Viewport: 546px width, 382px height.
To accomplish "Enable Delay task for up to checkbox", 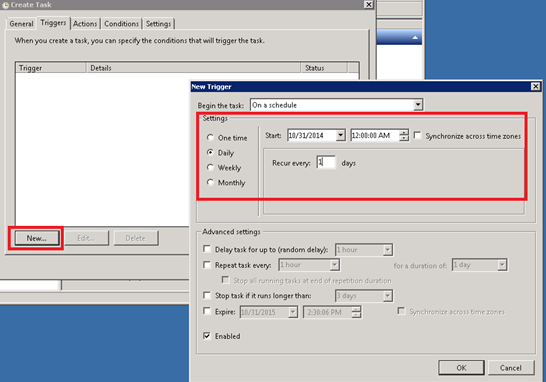I will click(x=207, y=249).
